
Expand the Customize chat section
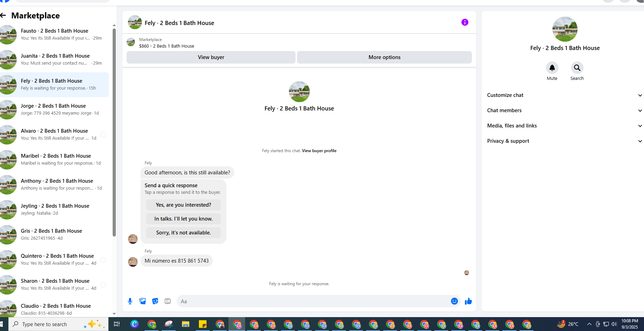tap(565, 95)
